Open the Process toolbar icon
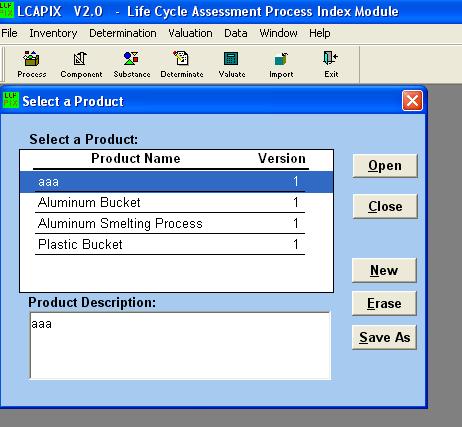Image resolution: width=462 pixels, height=427 pixels. tap(32, 59)
